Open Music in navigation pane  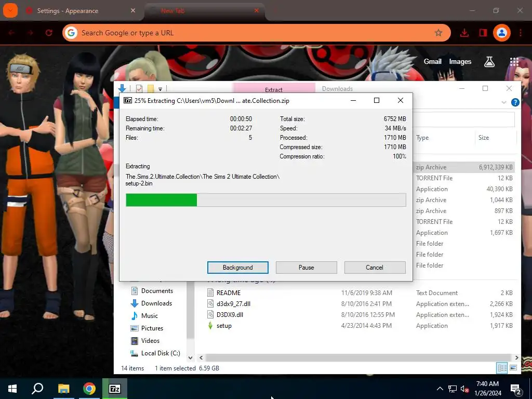click(x=149, y=315)
